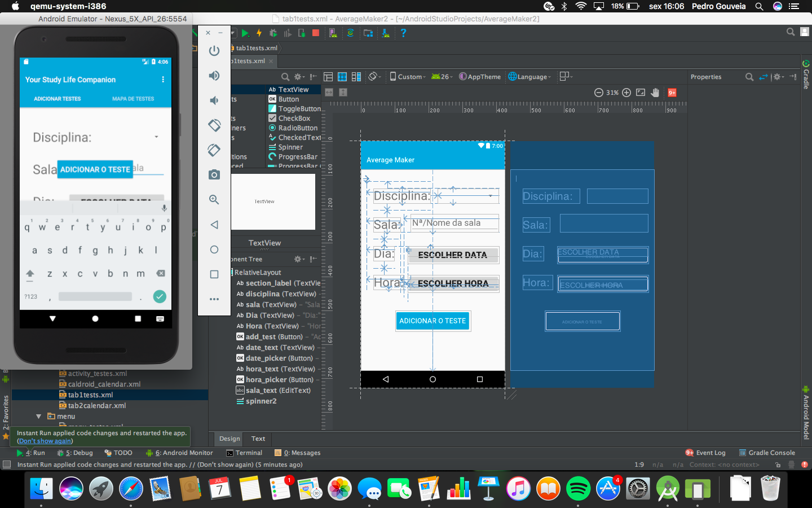812x508 pixels.
Task: Apply changes with lightning bolt icon
Action: point(259,33)
